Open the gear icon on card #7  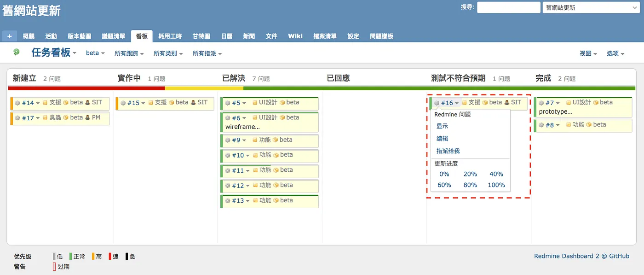541,103
